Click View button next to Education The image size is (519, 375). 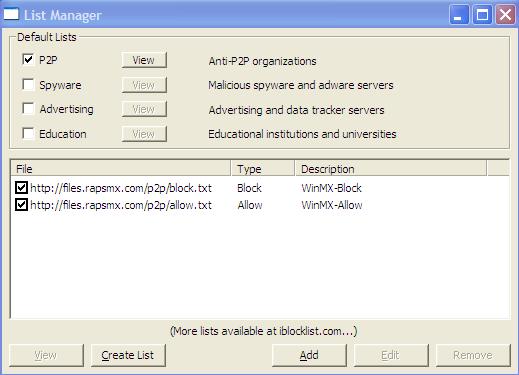[x=144, y=134]
